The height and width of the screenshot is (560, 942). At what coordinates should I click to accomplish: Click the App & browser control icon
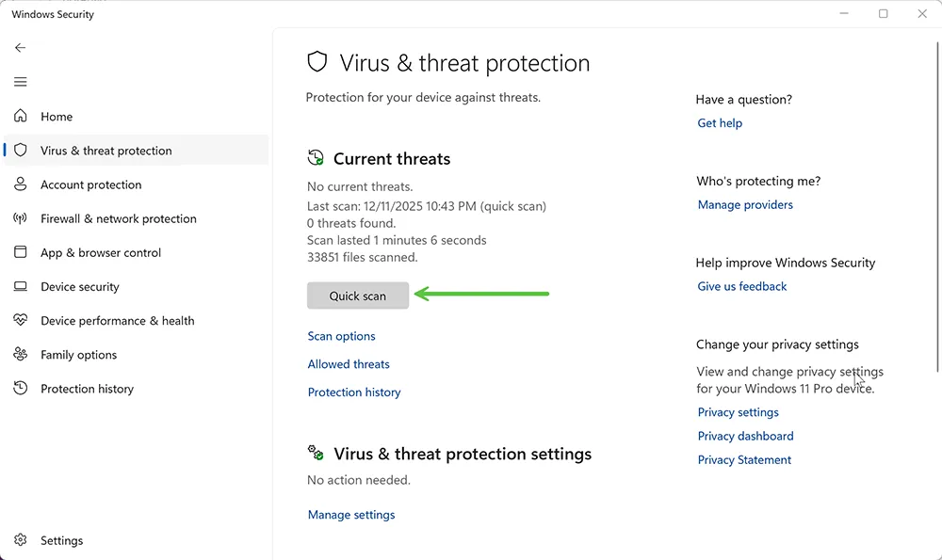20,252
